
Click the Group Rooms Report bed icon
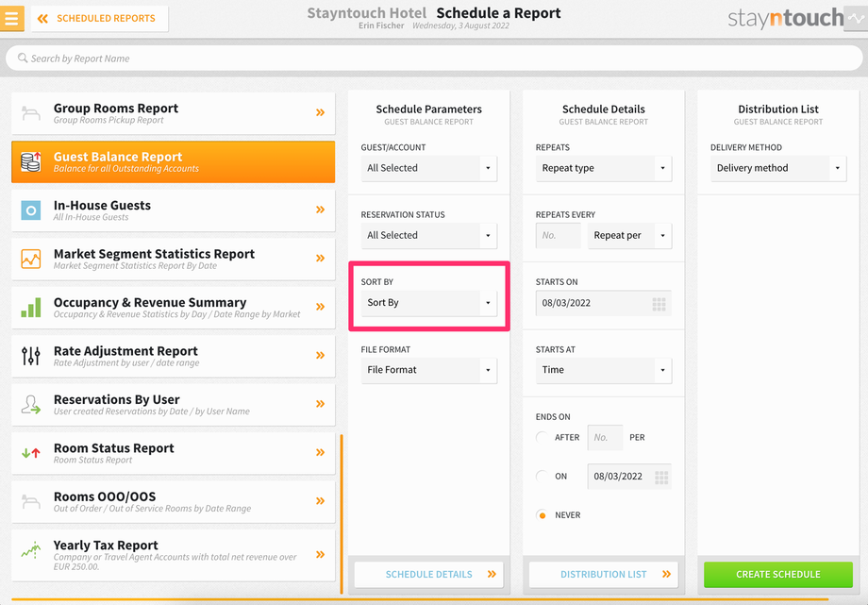click(x=31, y=113)
